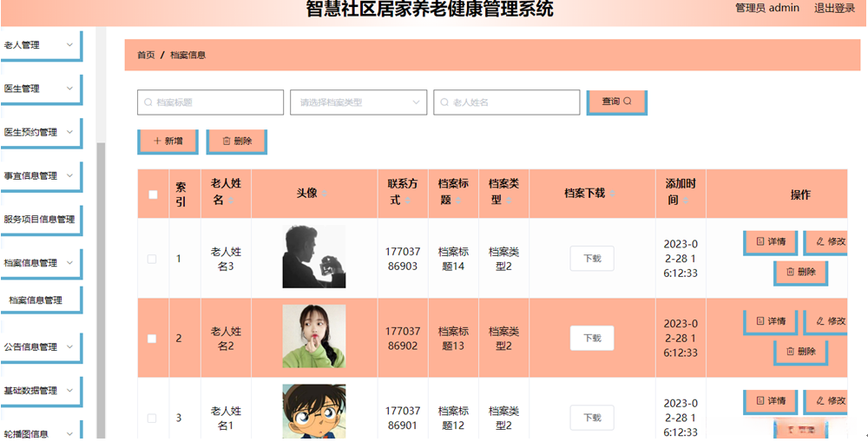
Task: Click the 查询 search button
Action: tap(616, 102)
